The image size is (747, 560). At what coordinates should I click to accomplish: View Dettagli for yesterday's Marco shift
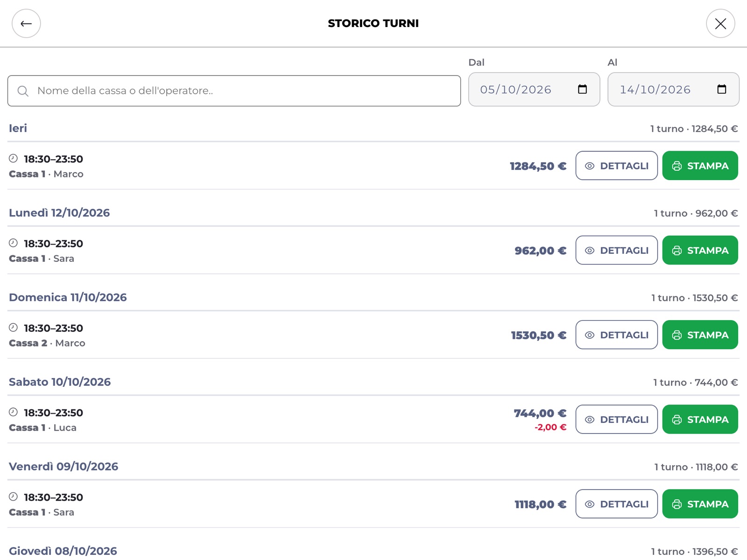[616, 166]
